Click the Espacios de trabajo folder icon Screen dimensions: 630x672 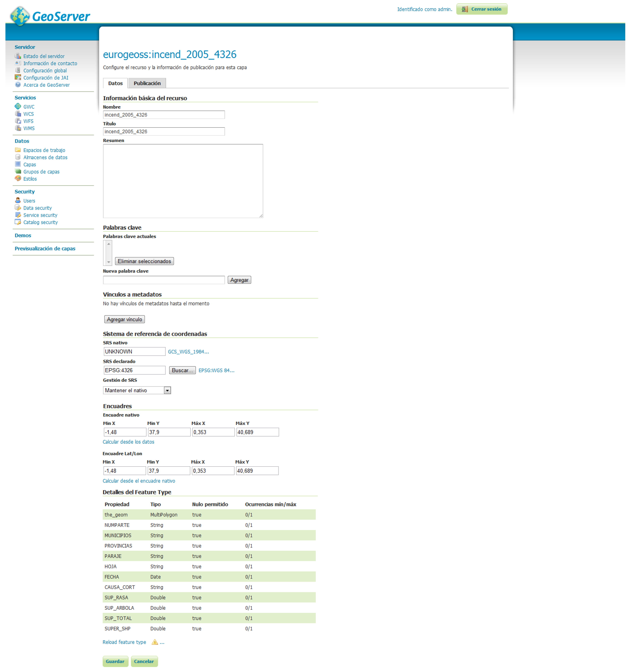pos(18,150)
